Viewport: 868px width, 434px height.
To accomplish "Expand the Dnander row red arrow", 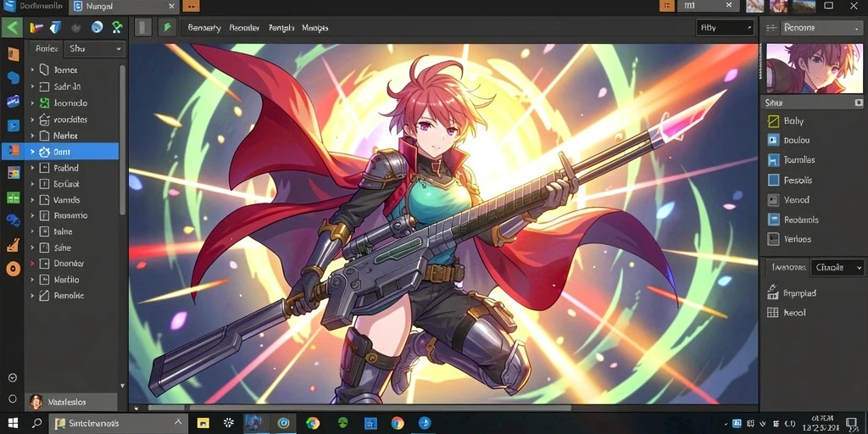I will (x=32, y=264).
